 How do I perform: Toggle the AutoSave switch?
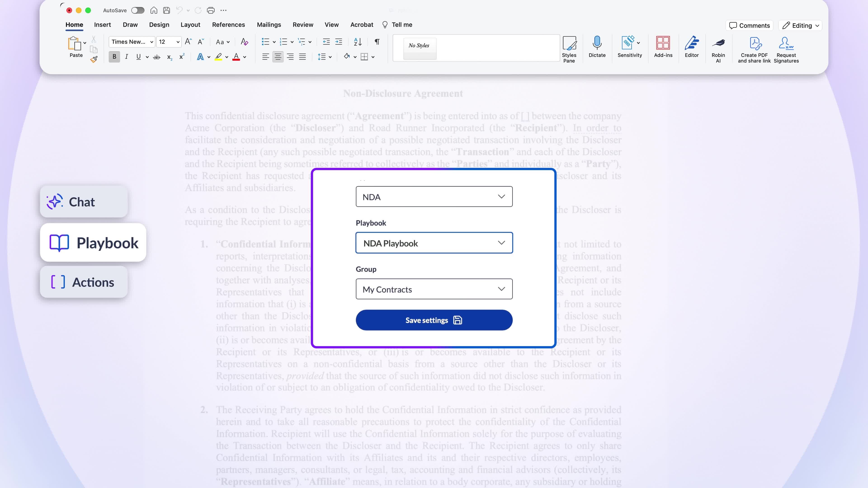pos(137,10)
